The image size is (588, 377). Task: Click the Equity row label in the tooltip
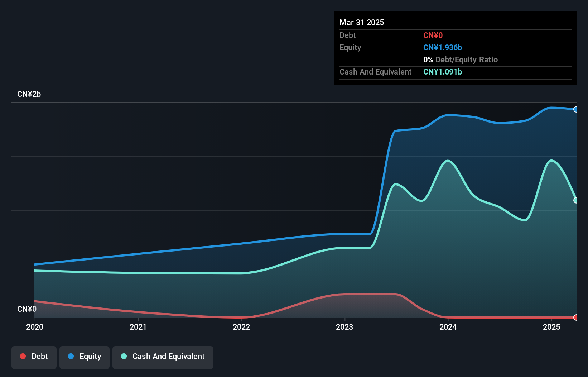click(350, 47)
